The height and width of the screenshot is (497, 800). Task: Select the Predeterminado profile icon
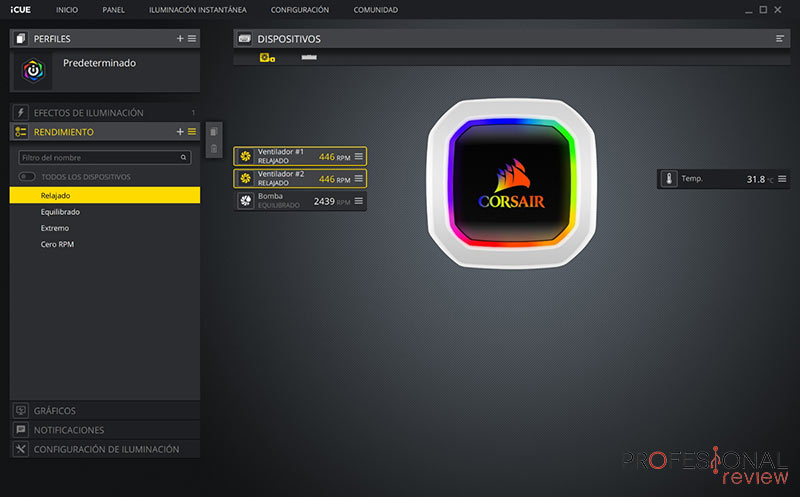33,71
